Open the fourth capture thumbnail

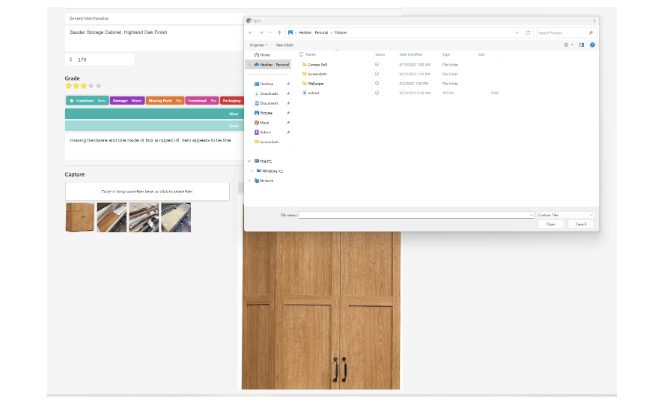coord(176,218)
